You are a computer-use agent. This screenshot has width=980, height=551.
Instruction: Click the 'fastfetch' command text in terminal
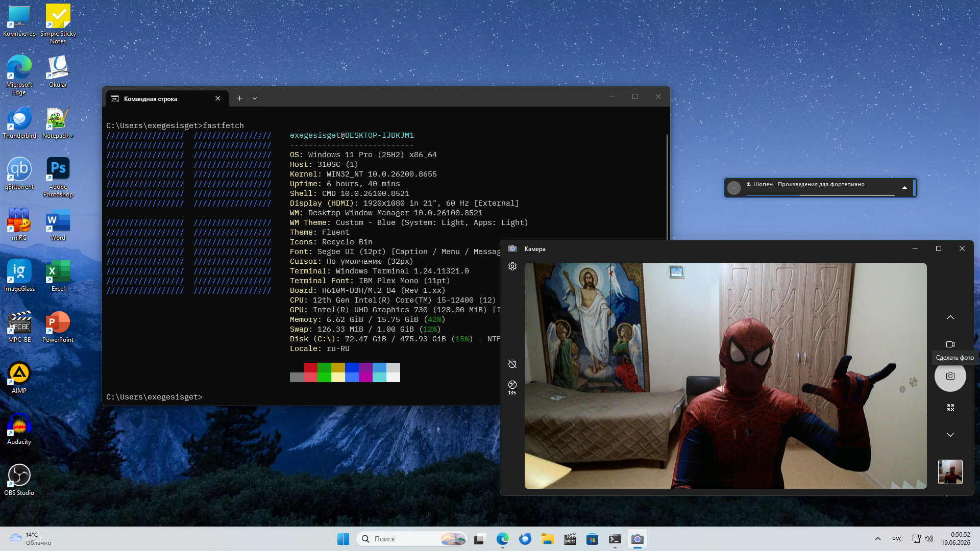tap(224, 126)
